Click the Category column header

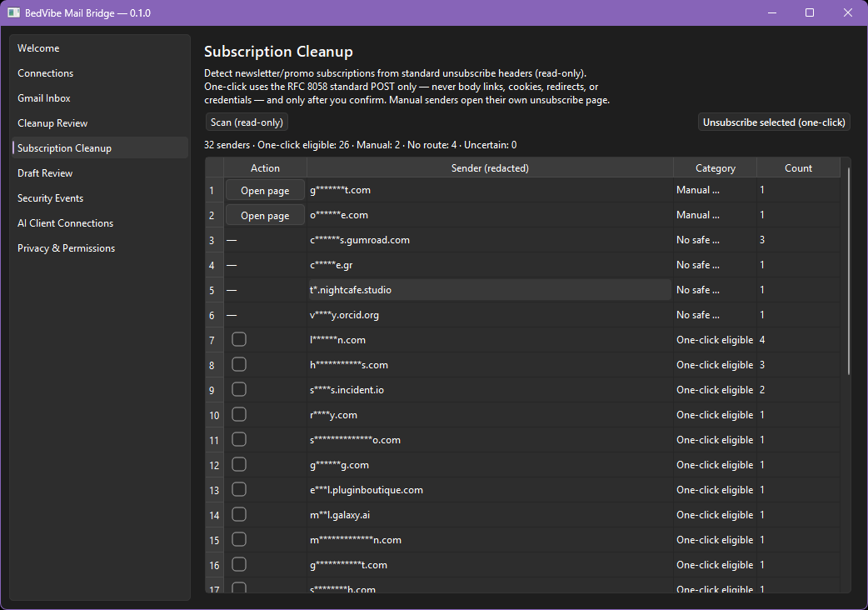(x=716, y=167)
